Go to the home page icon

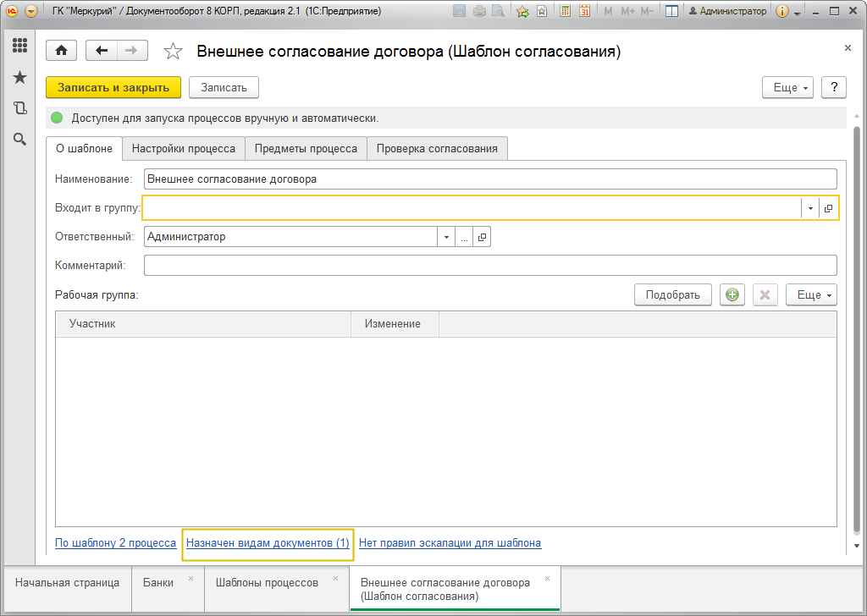[61, 51]
